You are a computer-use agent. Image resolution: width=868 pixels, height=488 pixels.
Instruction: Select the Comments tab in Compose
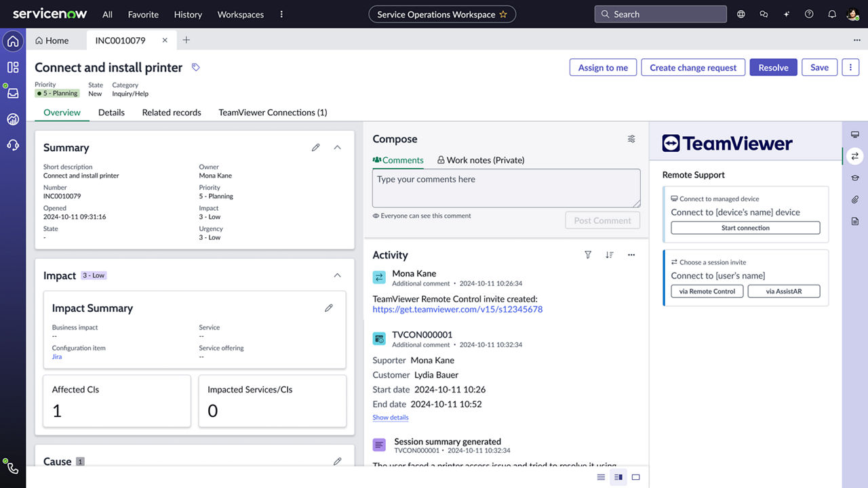click(x=398, y=160)
